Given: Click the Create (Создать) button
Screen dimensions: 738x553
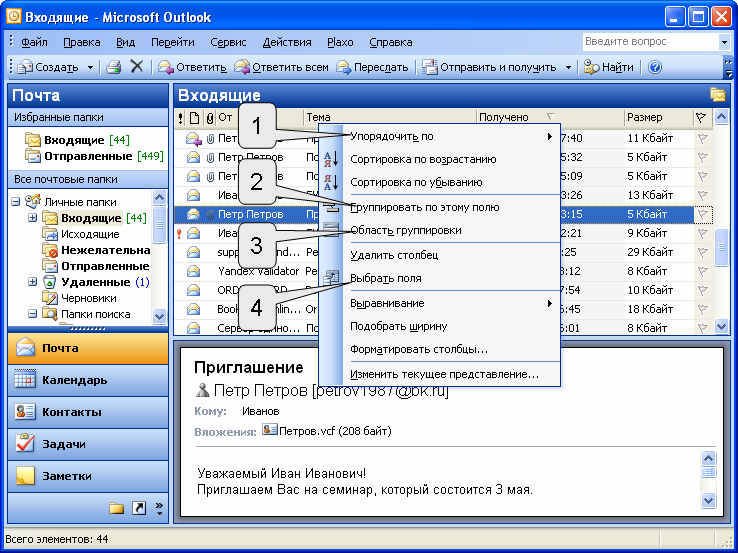Looking at the screenshot, I should 48,67.
